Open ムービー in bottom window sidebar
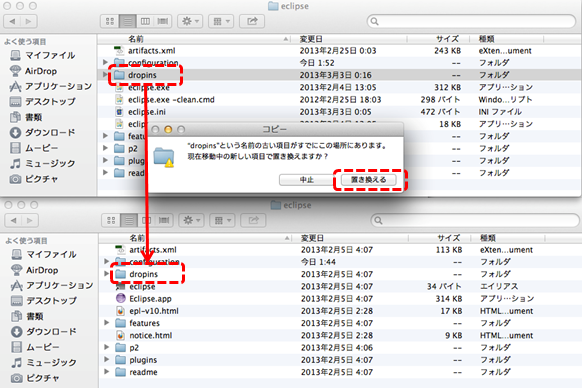 point(36,347)
